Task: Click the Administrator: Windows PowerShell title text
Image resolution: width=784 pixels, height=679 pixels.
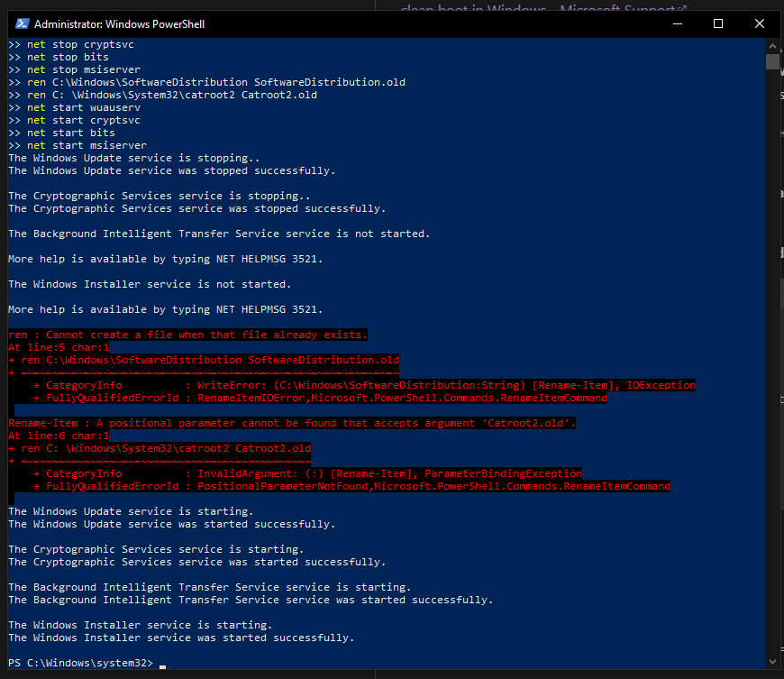Action: (120, 24)
